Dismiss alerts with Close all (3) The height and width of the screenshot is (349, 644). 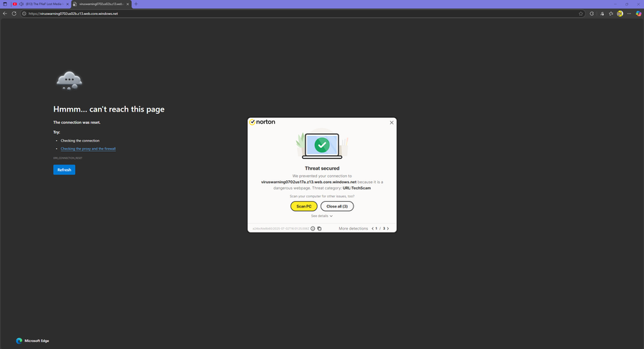pyautogui.click(x=337, y=206)
